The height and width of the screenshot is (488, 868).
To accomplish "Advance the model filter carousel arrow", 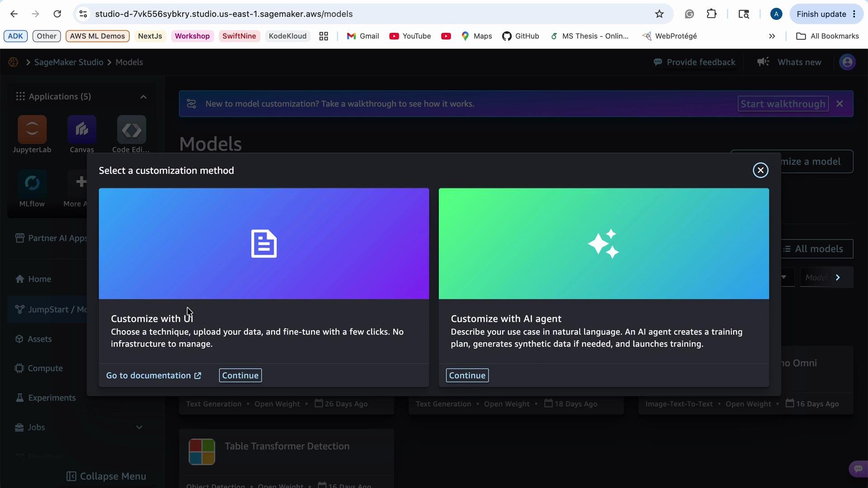I will tap(838, 277).
